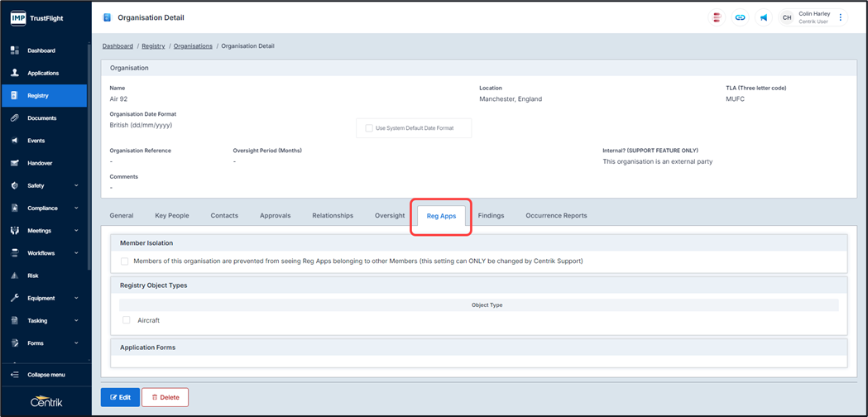Select Handover in the sidebar
The image size is (868, 417).
[x=40, y=163]
